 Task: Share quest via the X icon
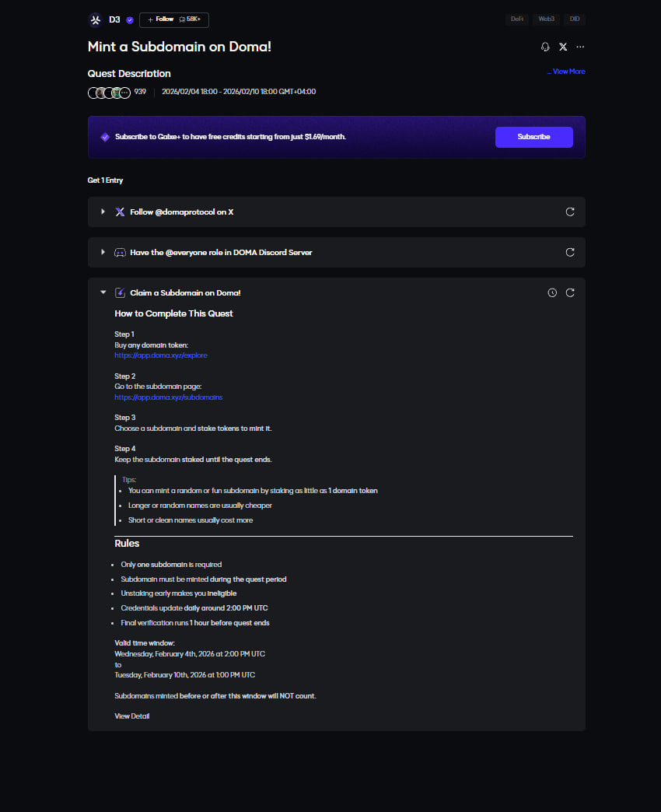click(x=563, y=47)
